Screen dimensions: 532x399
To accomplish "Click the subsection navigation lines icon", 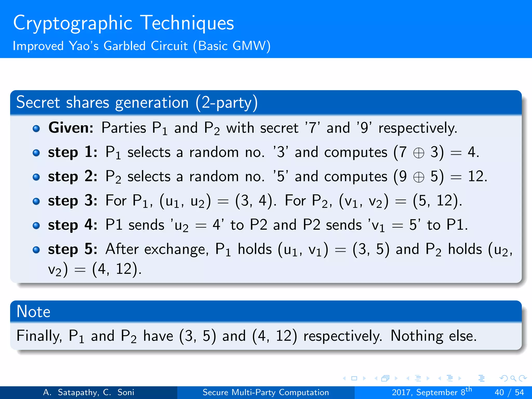I will (x=418, y=378).
